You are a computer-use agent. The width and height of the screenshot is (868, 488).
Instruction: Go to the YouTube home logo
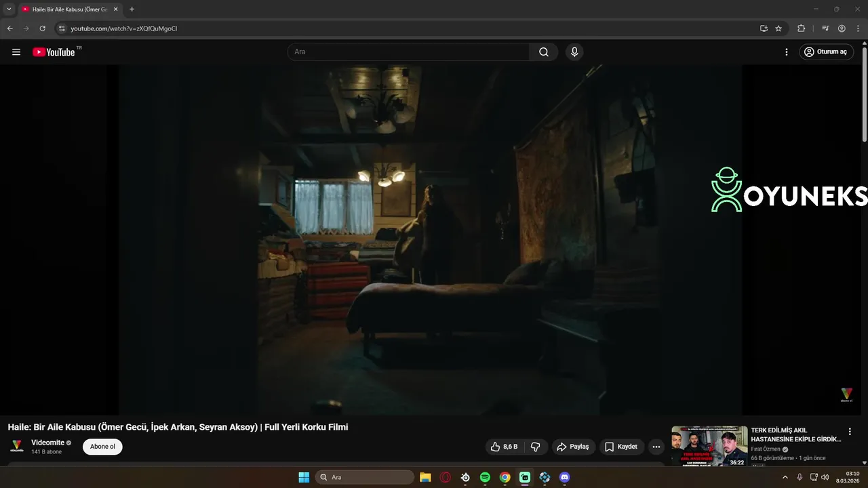[54, 52]
